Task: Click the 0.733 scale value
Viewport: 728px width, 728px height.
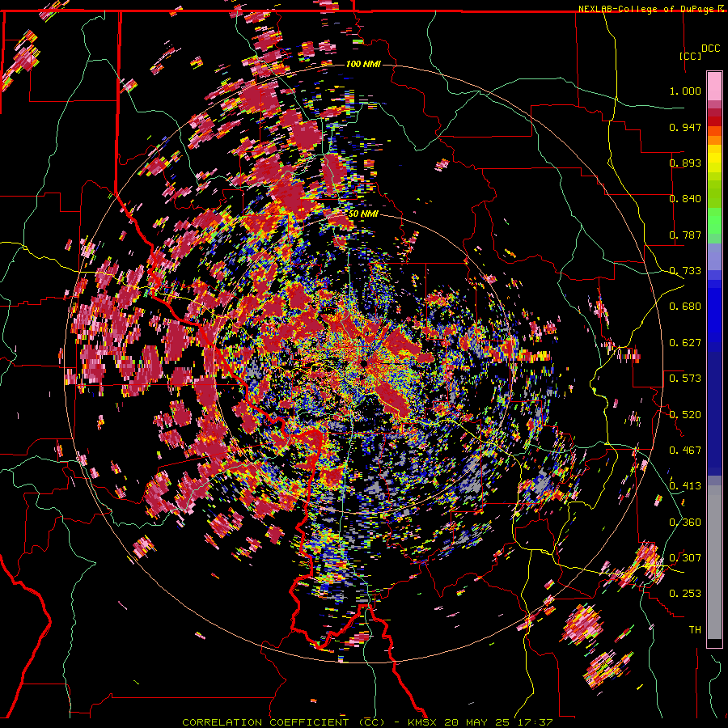Action: (685, 271)
